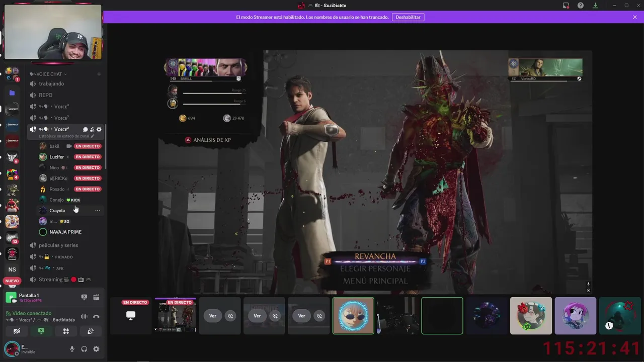Select REVANCHA in the game stream menu
Viewport: 644px width, 362px height.
tap(375, 256)
